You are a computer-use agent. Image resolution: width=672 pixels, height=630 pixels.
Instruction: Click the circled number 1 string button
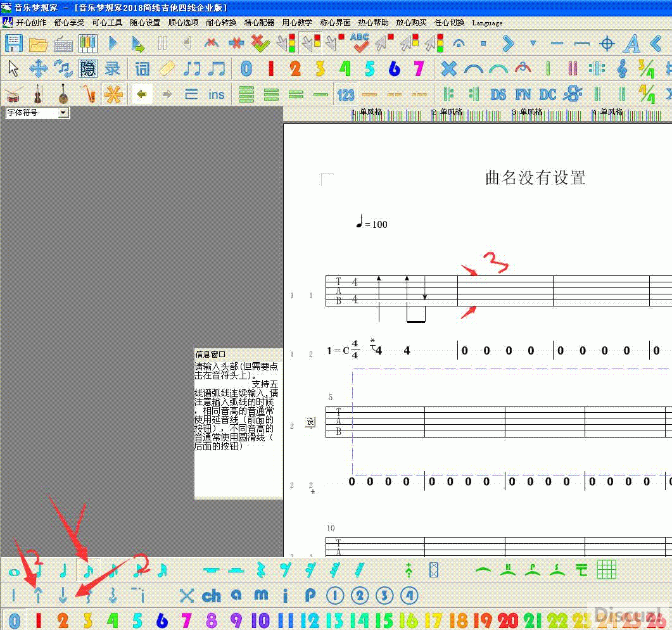pos(334,595)
